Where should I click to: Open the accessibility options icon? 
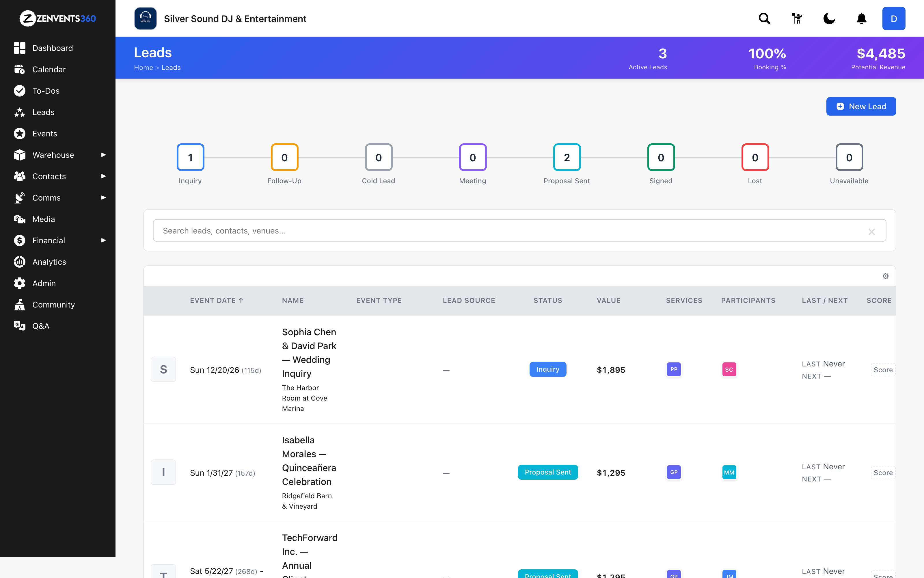pos(797,18)
